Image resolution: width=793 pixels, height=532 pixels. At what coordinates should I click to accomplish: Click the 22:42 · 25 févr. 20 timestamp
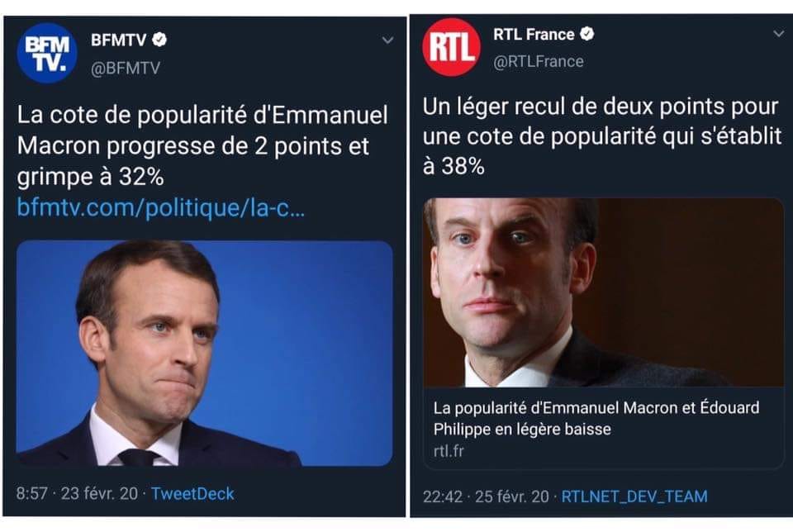coord(486,496)
